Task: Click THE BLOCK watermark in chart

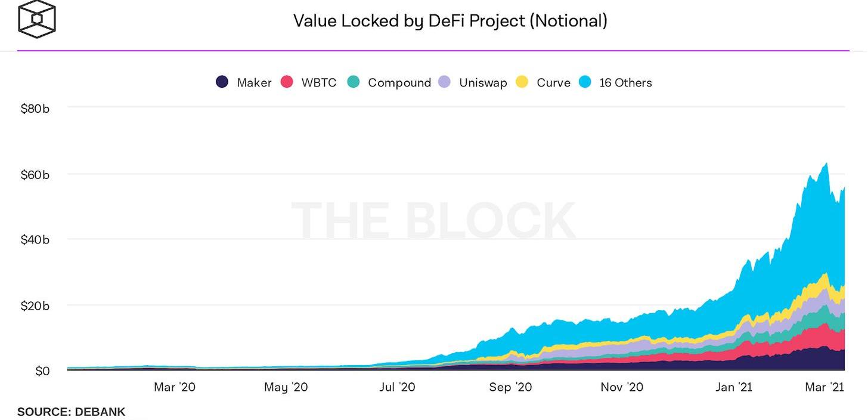Action: click(x=433, y=221)
